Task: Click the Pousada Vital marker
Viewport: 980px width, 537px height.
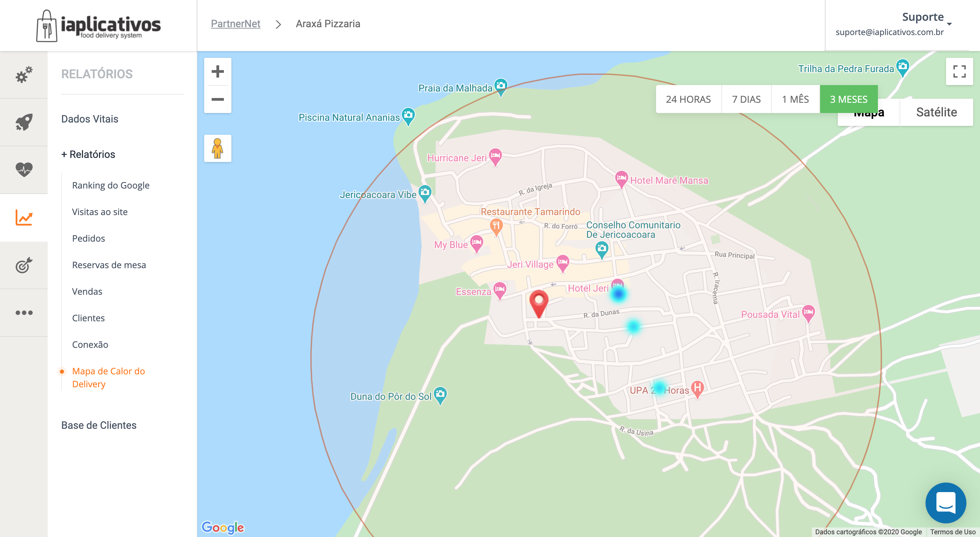Action: pos(808,314)
